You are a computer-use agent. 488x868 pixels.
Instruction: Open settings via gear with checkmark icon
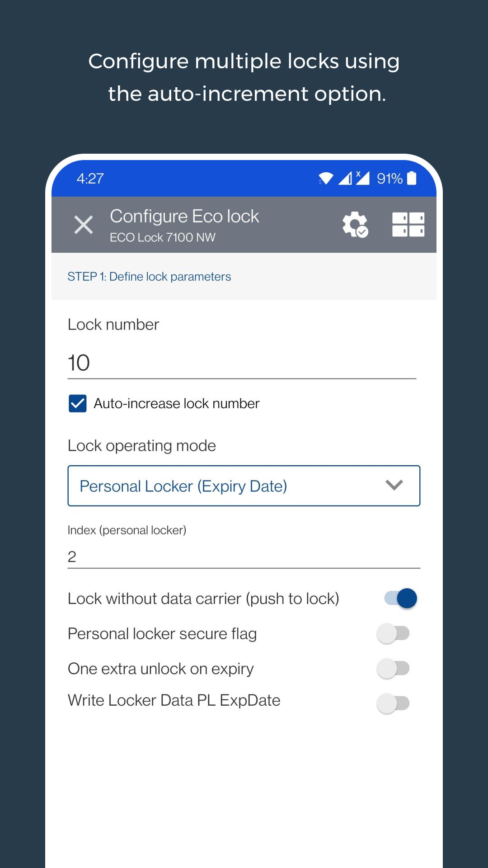pyautogui.click(x=355, y=224)
